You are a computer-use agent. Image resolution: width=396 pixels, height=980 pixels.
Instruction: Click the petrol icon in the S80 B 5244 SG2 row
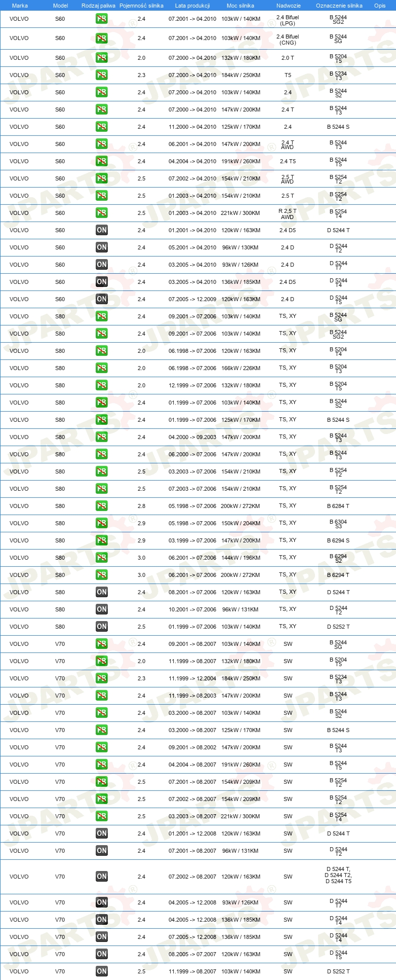(102, 334)
